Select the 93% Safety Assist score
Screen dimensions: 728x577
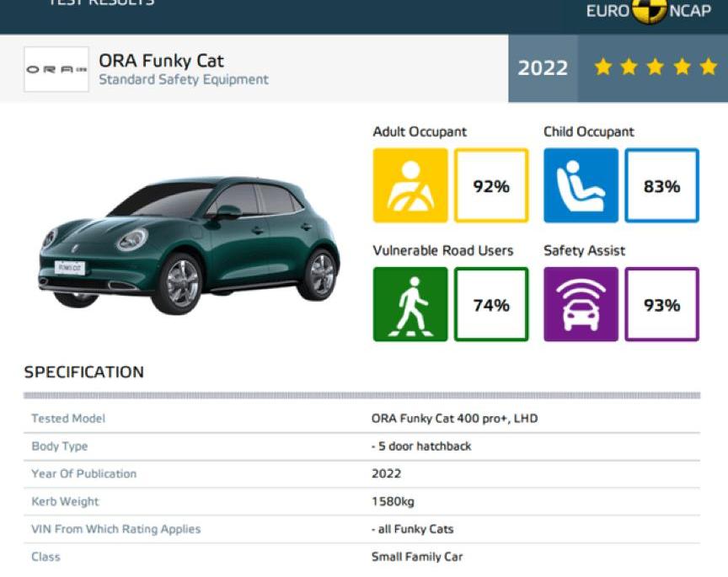(x=662, y=303)
